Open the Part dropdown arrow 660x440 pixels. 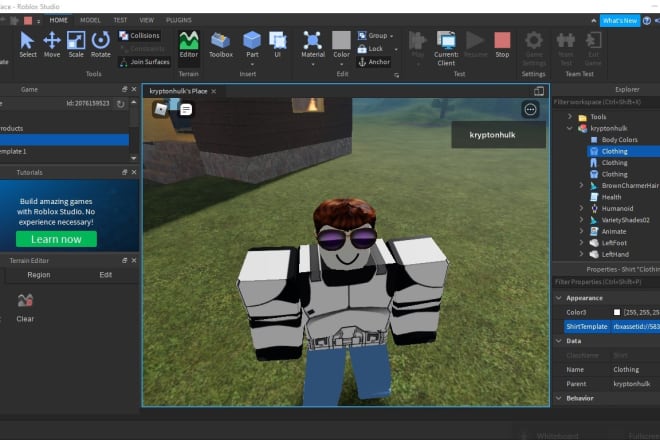click(252, 64)
